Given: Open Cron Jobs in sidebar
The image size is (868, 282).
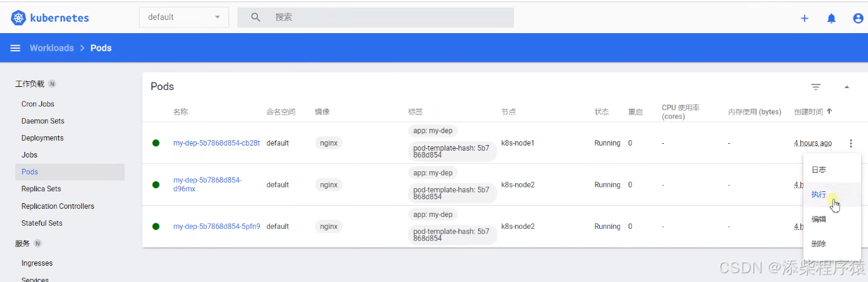Looking at the screenshot, I should click(38, 104).
